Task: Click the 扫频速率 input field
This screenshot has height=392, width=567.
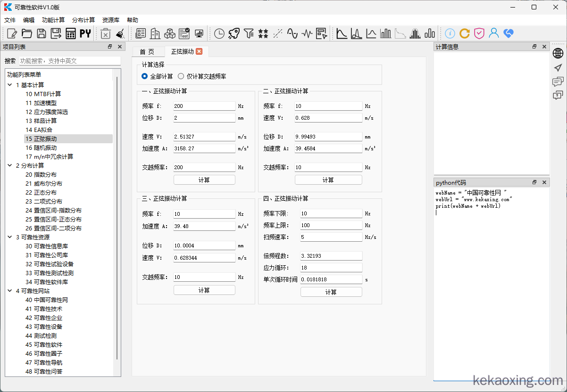Action: pyautogui.click(x=331, y=237)
